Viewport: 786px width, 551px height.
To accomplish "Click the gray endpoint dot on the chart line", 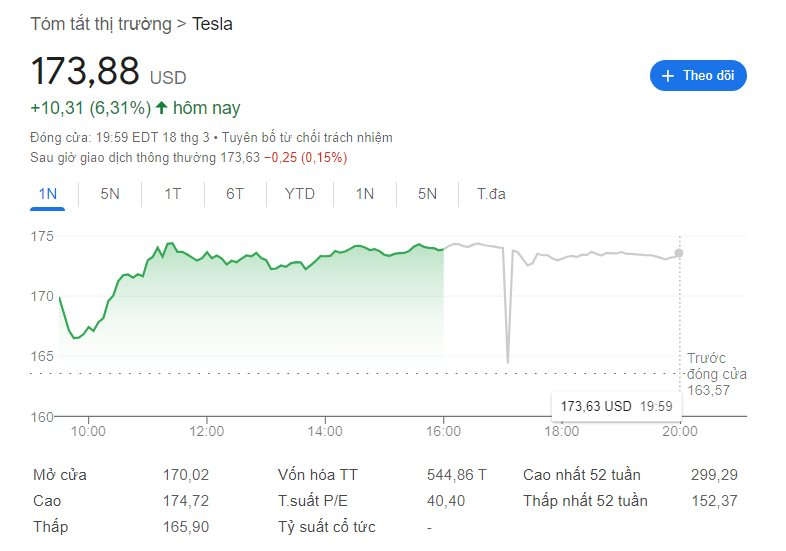I will pyautogui.click(x=679, y=253).
